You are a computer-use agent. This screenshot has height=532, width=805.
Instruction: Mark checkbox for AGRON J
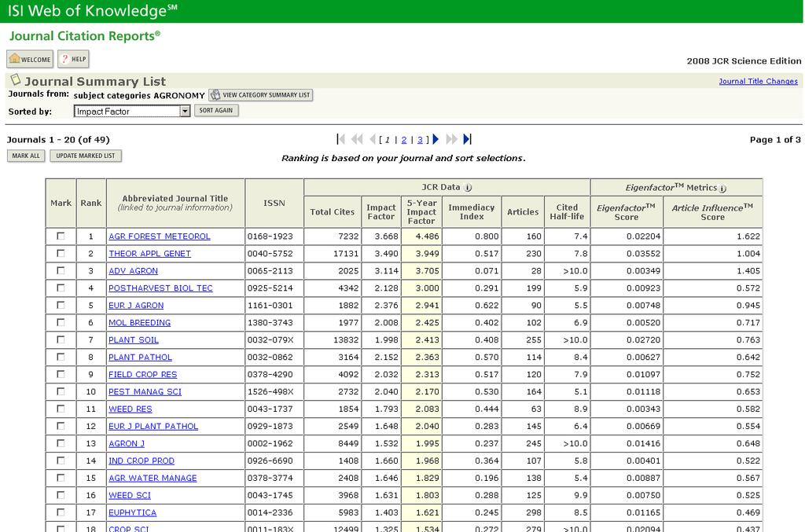pyautogui.click(x=61, y=443)
